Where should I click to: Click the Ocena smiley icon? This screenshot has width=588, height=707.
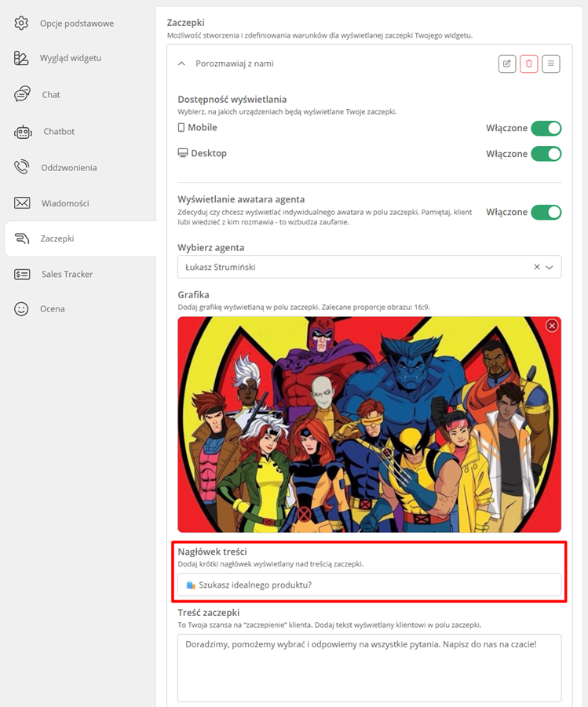point(21,309)
